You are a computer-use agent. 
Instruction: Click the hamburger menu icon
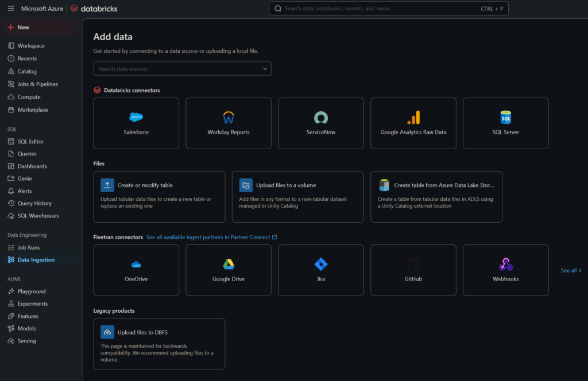(x=11, y=9)
